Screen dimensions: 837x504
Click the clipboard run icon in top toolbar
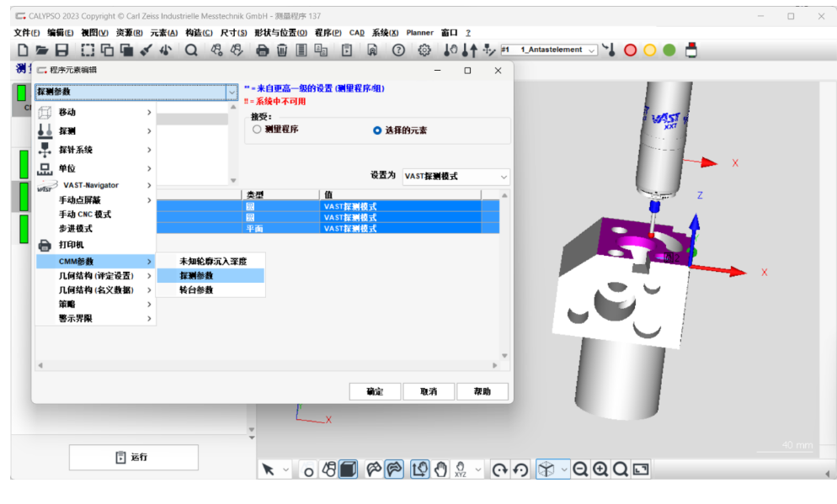[x=347, y=50]
